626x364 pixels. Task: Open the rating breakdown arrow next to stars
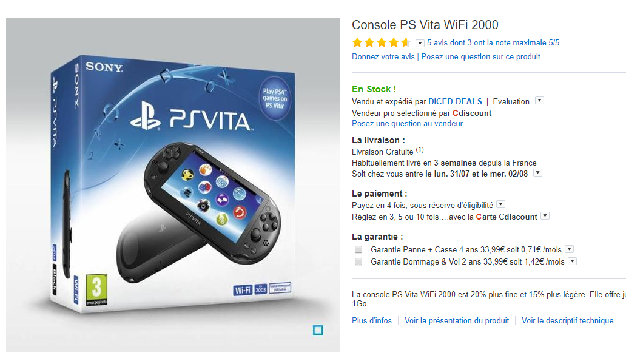click(x=420, y=43)
